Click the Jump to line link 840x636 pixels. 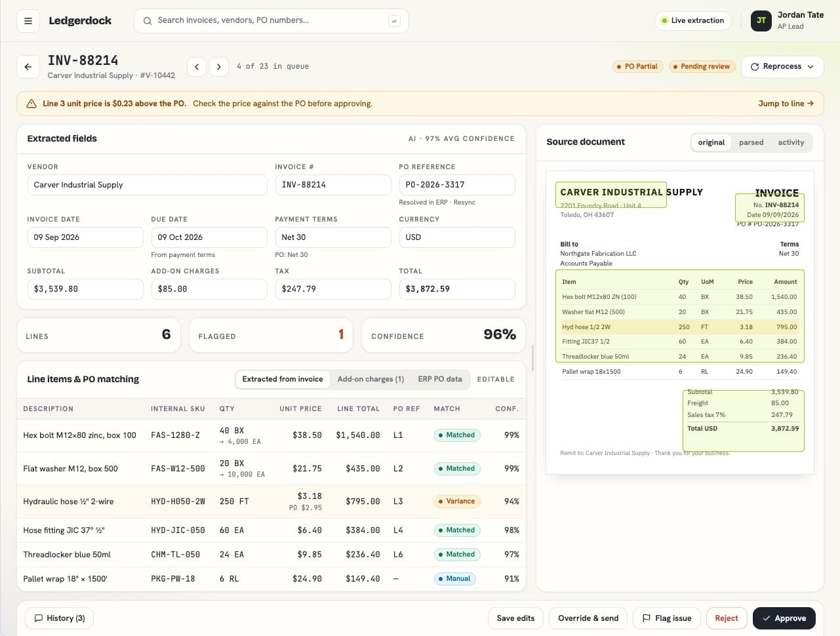(x=786, y=104)
